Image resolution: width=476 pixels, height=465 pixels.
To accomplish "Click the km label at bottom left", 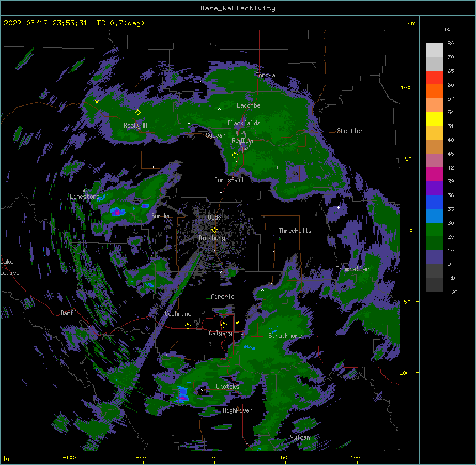I will tap(8, 459).
